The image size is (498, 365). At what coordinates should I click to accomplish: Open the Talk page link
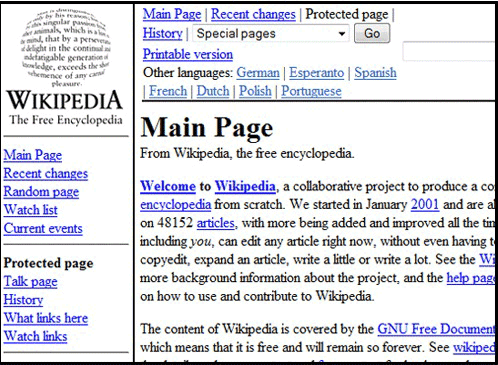click(x=30, y=282)
